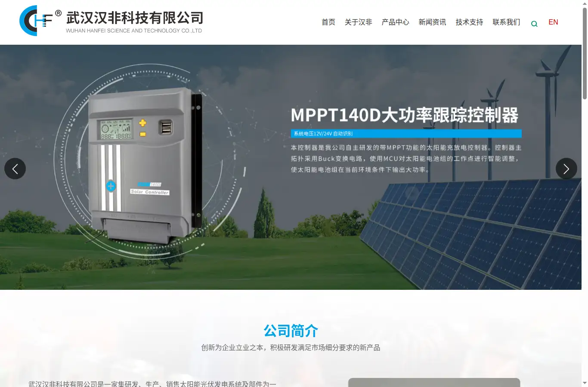This screenshot has height=387, width=588.
Task: Open the 联系我们 menu item
Action: [506, 22]
